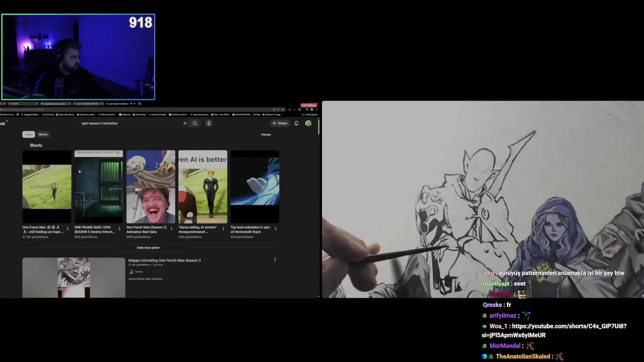The image size is (644, 362).
Task: Switch to the 'opm season 3 animation' browser tab
Action: (120, 104)
